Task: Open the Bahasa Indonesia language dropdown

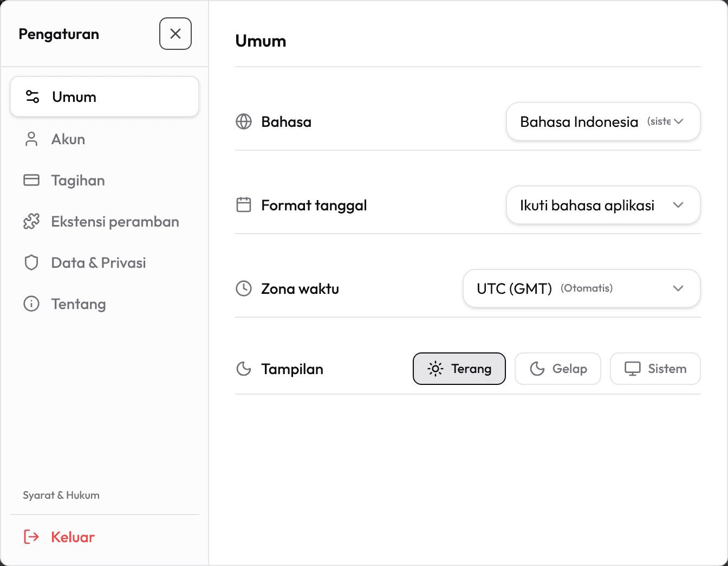Action: pos(603,121)
